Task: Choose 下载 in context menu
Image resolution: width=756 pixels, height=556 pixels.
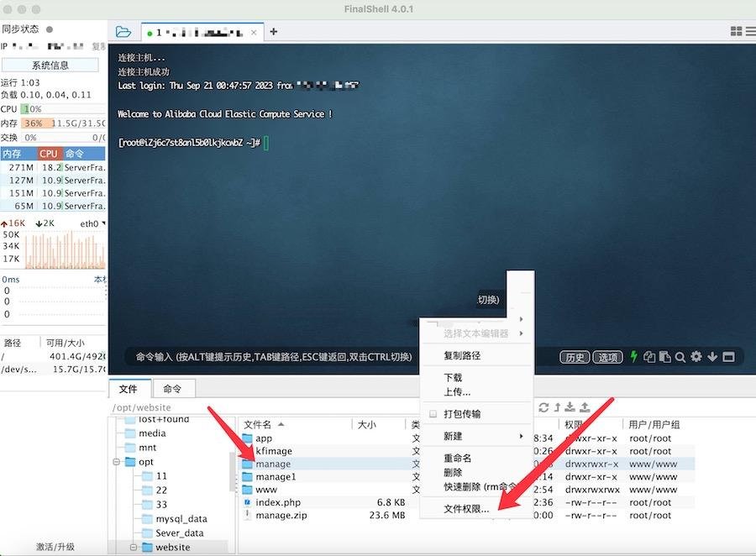Action: pyautogui.click(x=476, y=377)
